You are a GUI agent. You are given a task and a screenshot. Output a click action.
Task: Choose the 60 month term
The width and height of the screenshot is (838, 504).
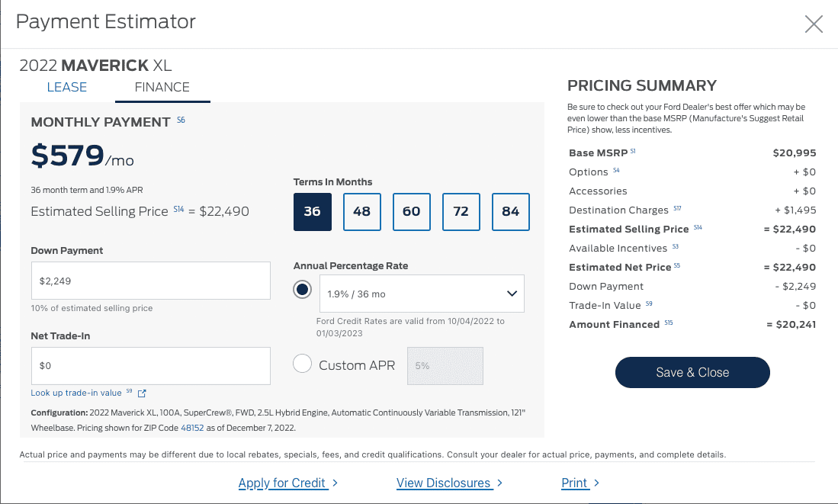(x=412, y=212)
